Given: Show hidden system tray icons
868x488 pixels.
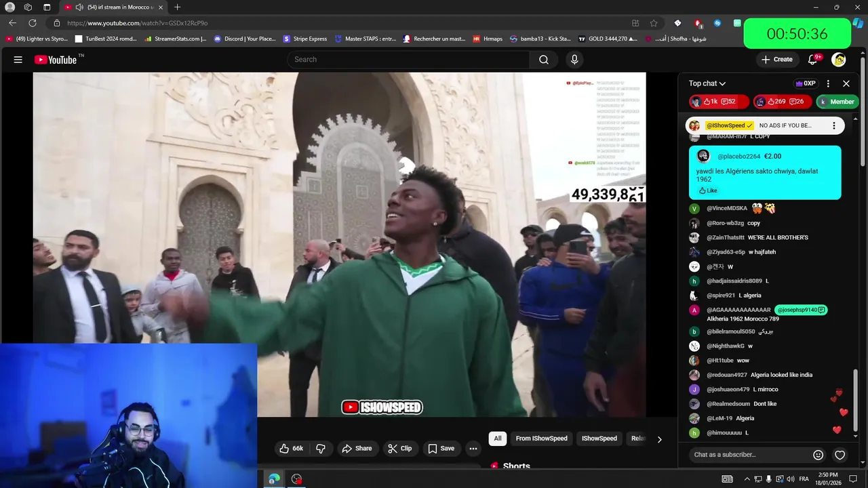Looking at the screenshot, I should [747, 479].
